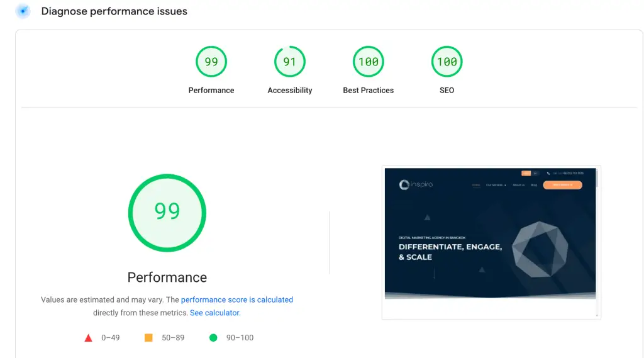Image resolution: width=644 pixels, height=358 pixels.
Task: Open the 'See calculator' link
Action: (x=214, y=313)
